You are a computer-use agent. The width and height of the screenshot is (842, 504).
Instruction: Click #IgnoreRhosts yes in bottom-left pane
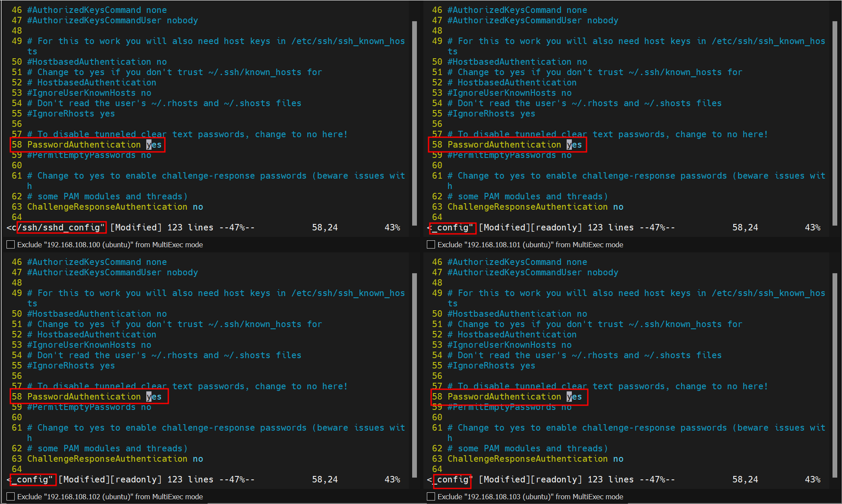(71, 365)
